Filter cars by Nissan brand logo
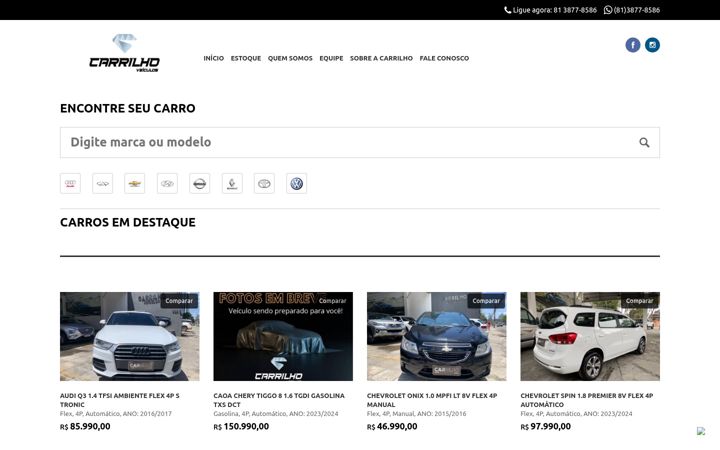The width and height of the screenshot is (720, 450). tap(200, 184)
